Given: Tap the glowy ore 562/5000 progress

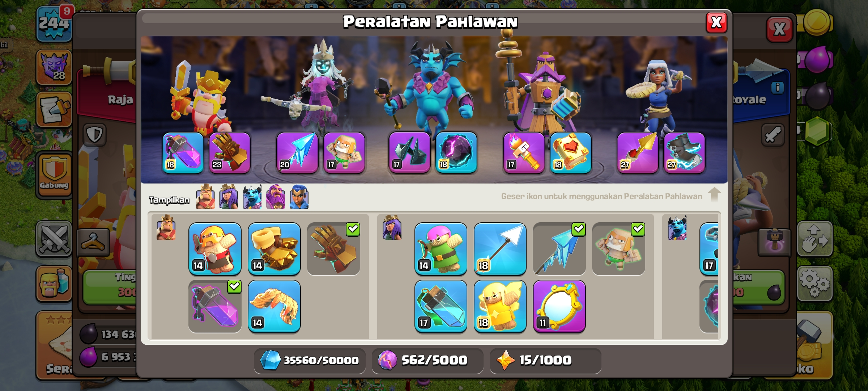Looking at the screenshot, I should pyautogui.click(x=427, y=360).
